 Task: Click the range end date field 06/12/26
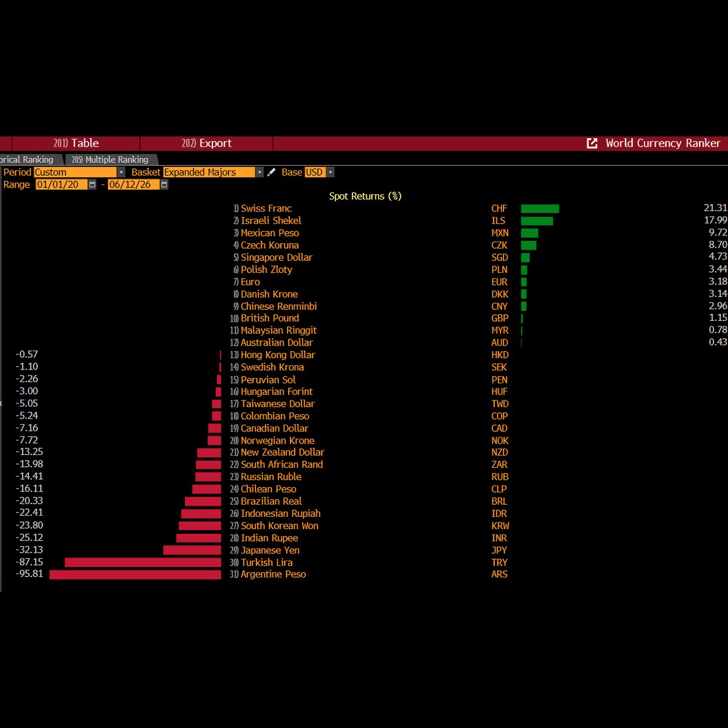point(133,184)
